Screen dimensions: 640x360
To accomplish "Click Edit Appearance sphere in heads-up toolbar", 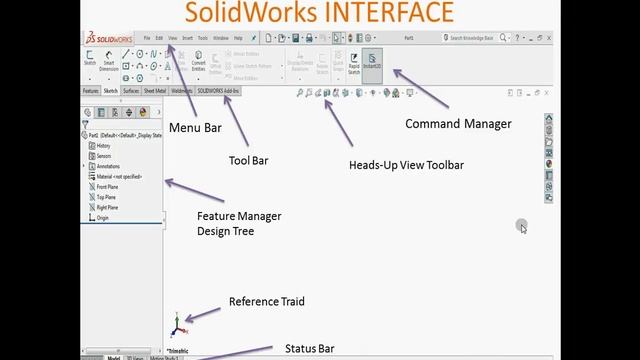I will [x=386, y=93].
